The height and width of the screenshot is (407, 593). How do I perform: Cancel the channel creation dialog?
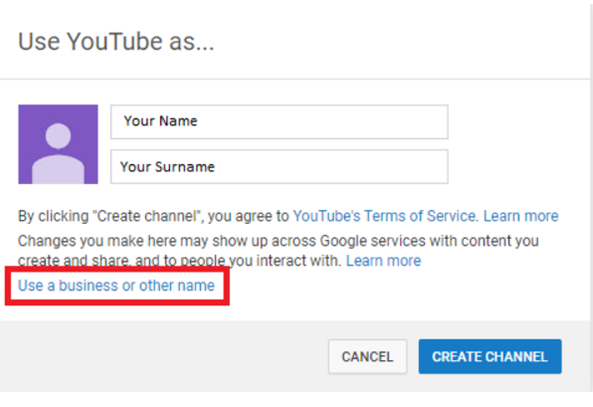367,356
